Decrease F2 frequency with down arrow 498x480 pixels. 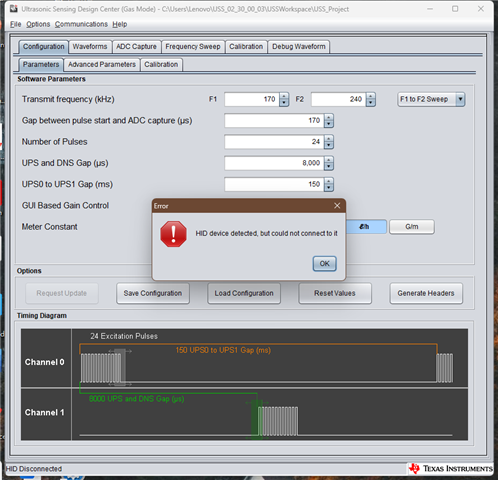tap(371, 103)
